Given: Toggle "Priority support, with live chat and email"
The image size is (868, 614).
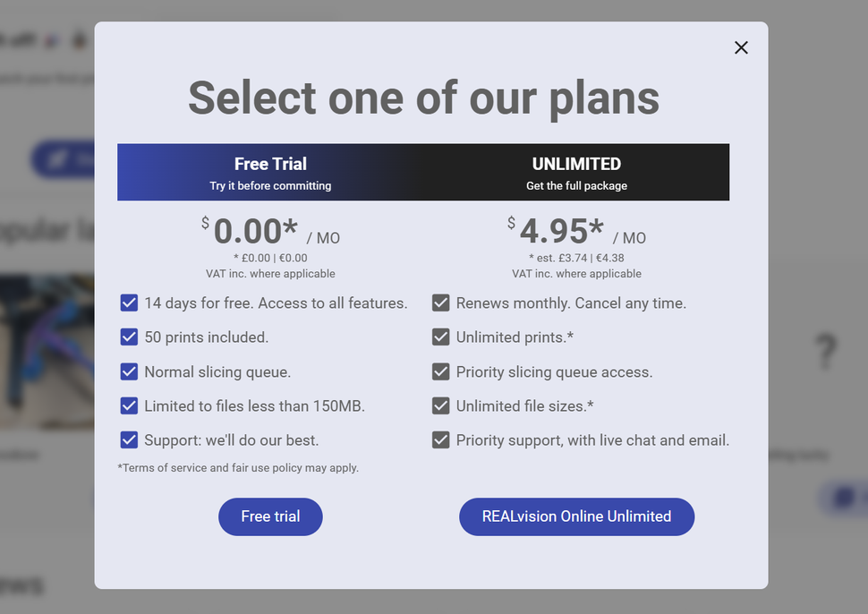Looking at the screenshot, I should 440,439.
